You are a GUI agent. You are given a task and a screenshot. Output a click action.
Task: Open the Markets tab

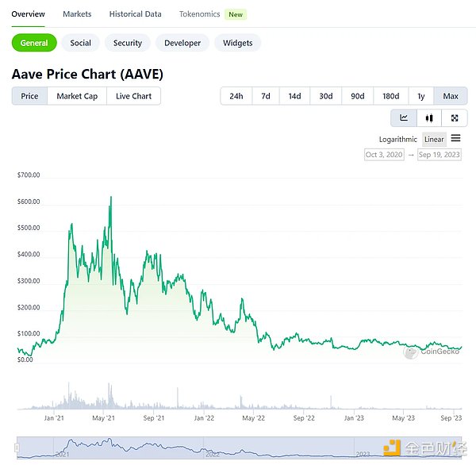pyautogui.click(x=77, y=14)
